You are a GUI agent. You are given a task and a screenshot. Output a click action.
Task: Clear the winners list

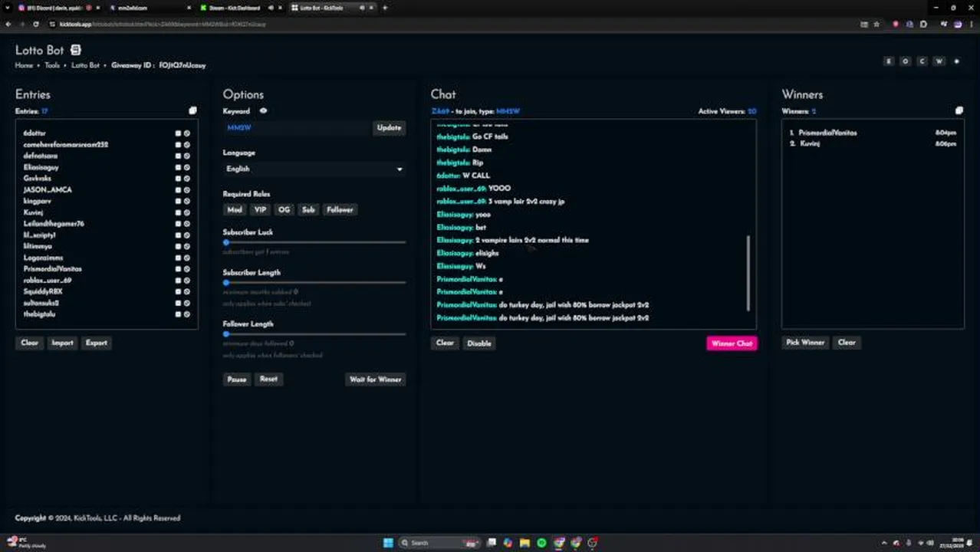click(x=847, y=343)
